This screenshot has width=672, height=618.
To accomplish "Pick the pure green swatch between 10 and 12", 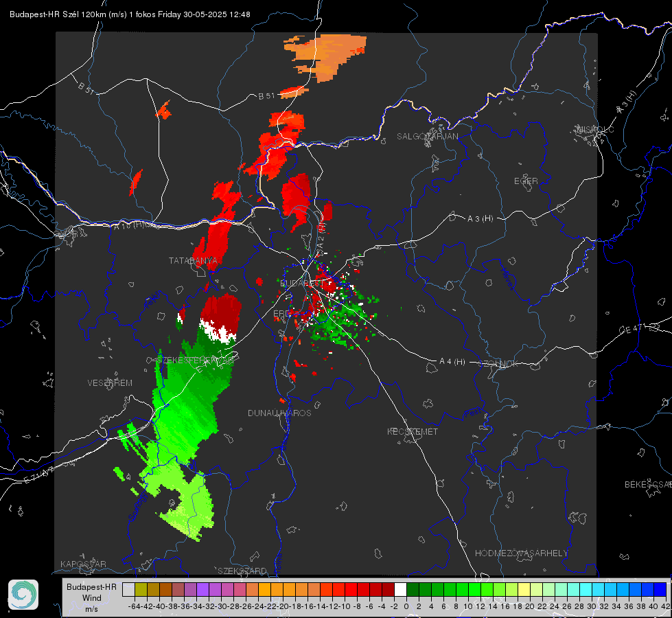I will coord(474,589).
